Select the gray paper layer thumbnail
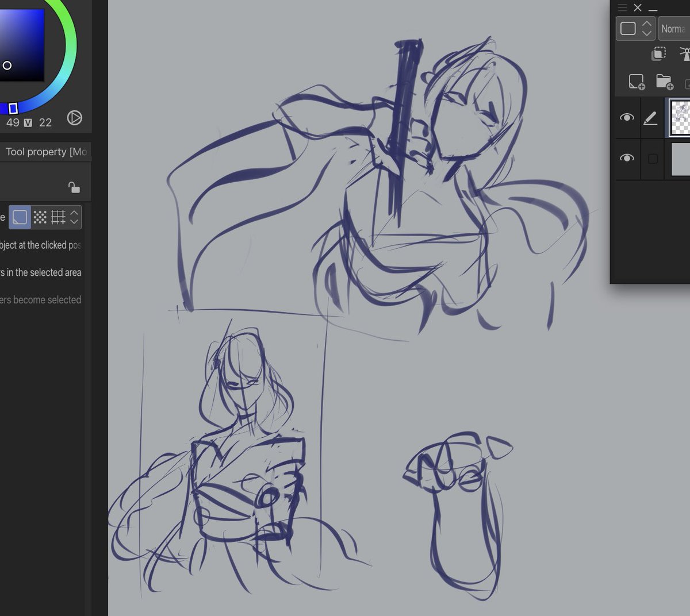Viewport: 690px width, 616px height. [x=681, y=159]
